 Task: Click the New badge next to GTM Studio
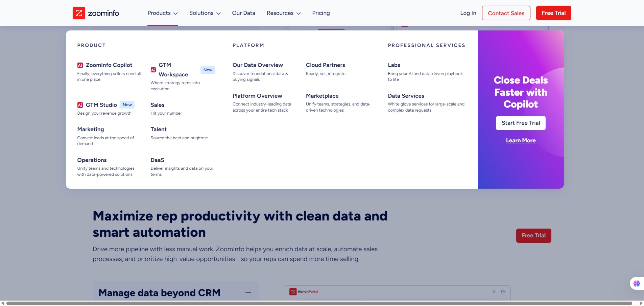[x=127, y=105]
